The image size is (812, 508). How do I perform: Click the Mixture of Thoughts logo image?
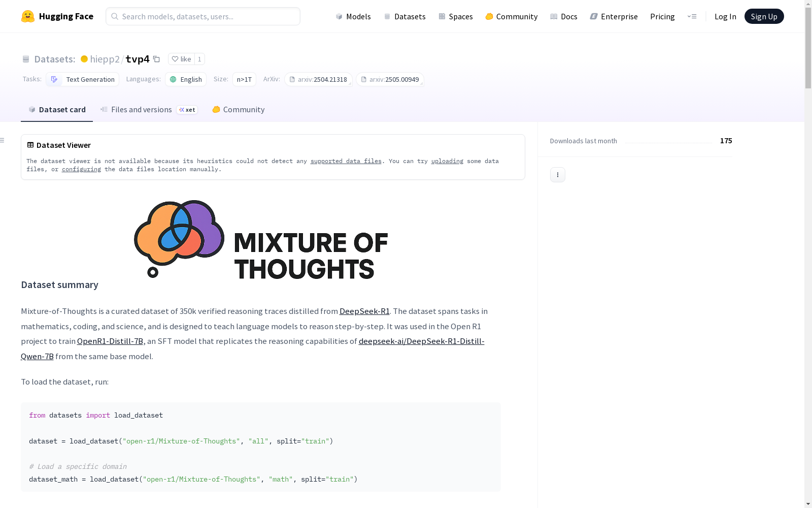[x=261, y=240]
